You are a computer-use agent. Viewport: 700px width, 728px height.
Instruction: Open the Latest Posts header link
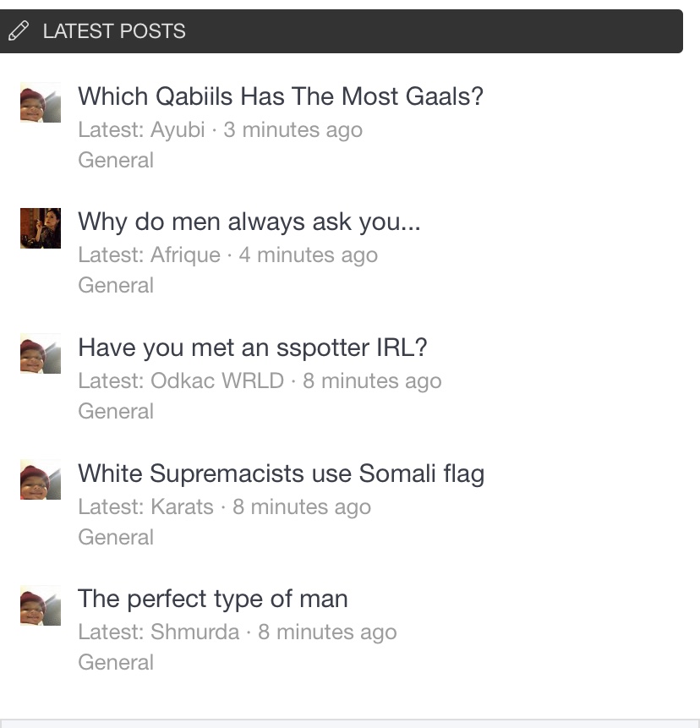114,31
